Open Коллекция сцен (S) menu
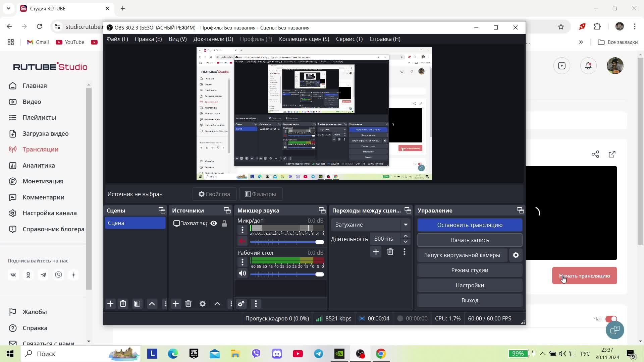The width and height of the screenshot is (644, 362). click(304, 39)
